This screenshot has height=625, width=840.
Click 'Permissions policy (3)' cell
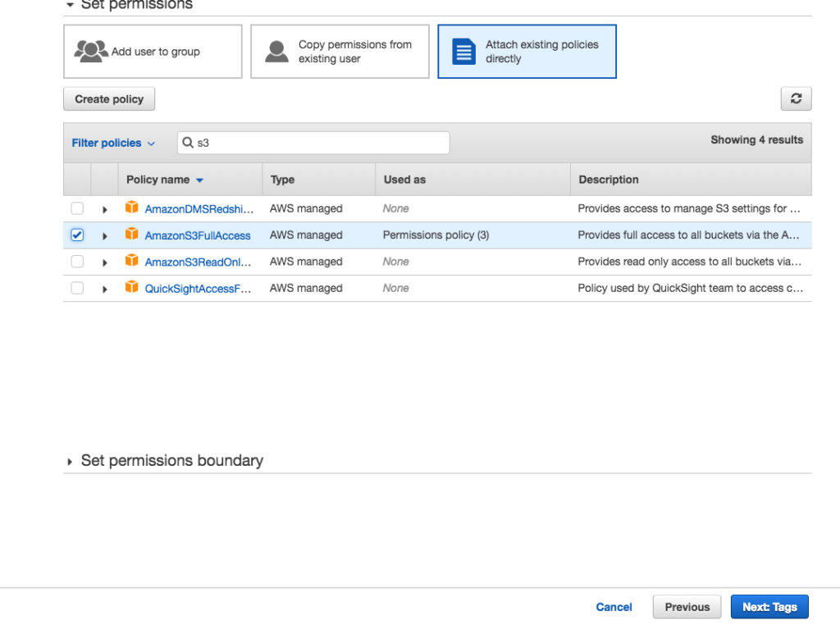coord(436,235)
